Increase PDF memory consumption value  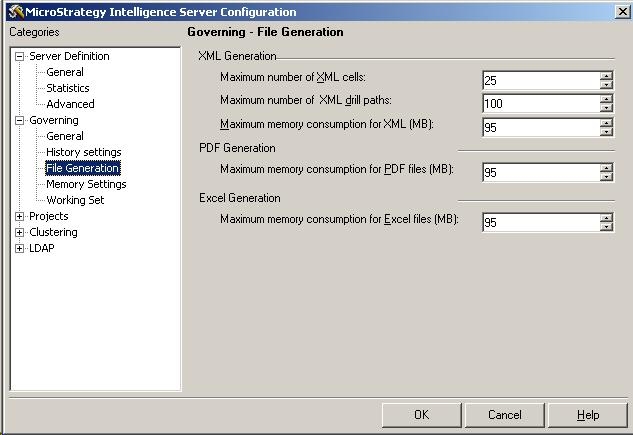click(606, 168)
